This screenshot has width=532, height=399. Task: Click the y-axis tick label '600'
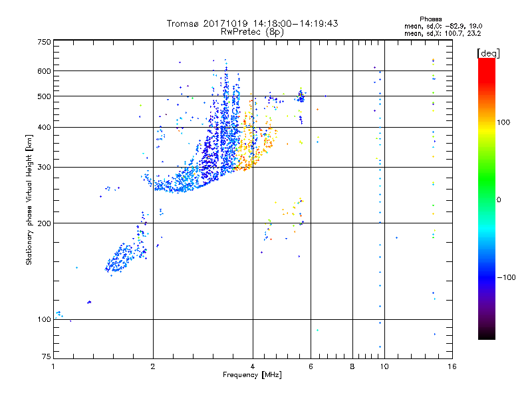tap(44, 71)
